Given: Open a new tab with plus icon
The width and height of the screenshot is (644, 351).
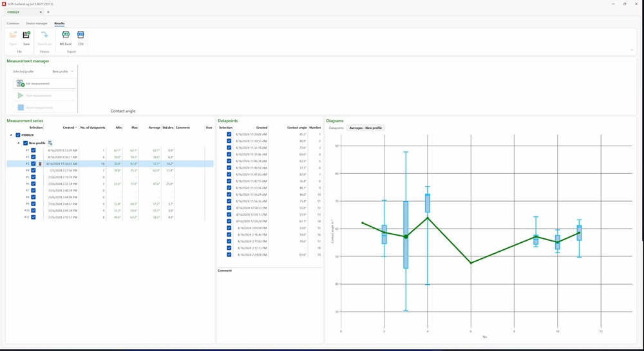Looking at the screenshot, I should [48, 12].
